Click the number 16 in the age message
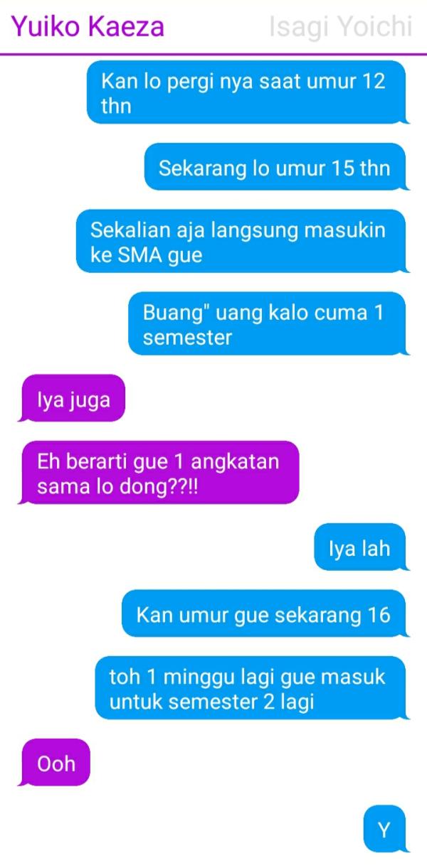This screenshot has width=427, height=868. 379,614
